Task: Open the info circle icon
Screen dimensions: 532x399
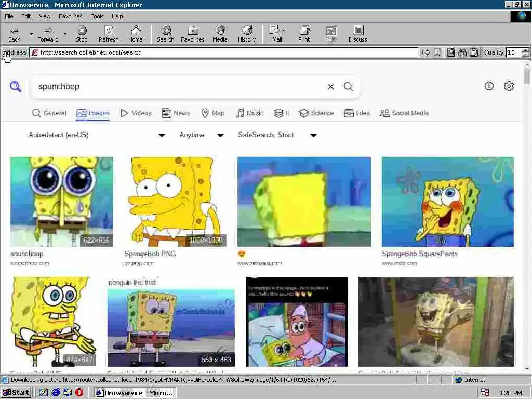Action: click(489, 86)
